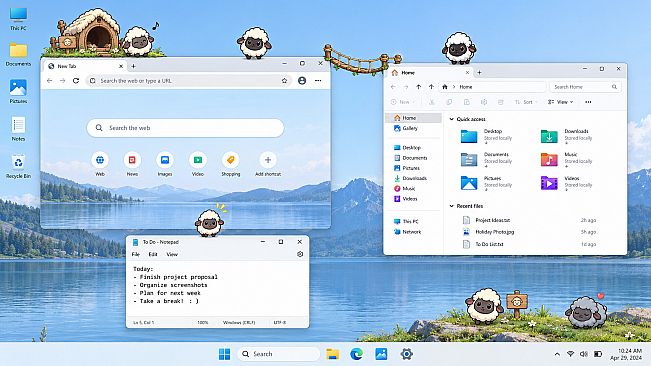Screen dimensions: 651x366
Task: Collapse the Recent files section
Action: (x=452, y=206)
